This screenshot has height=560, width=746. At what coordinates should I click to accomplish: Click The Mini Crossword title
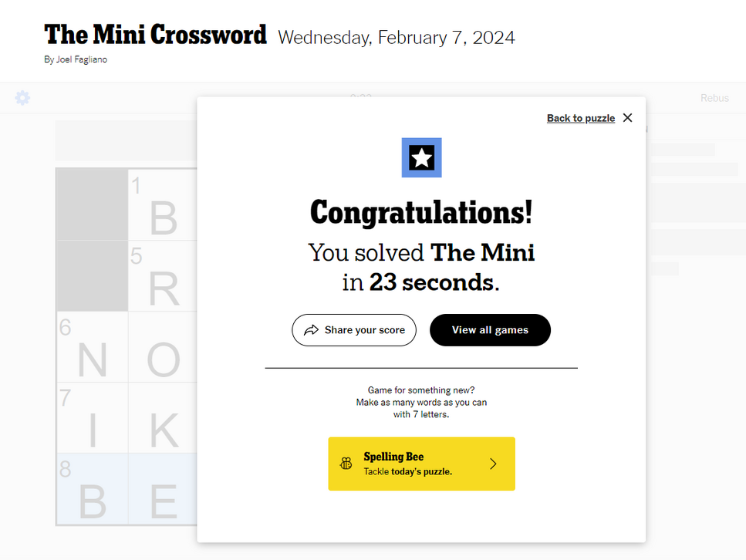[x=156, y=35]
